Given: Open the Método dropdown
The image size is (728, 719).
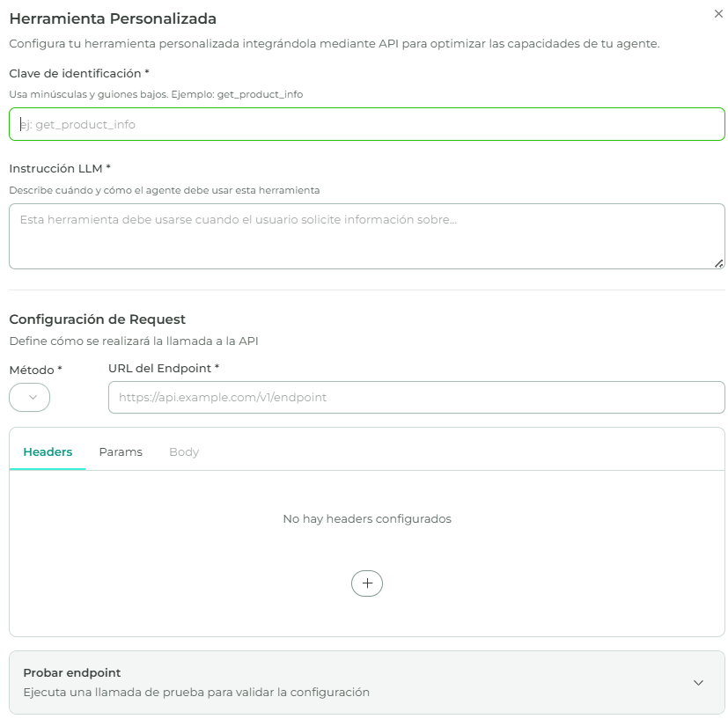Looking at the screenshot, I should click(30, 398).
